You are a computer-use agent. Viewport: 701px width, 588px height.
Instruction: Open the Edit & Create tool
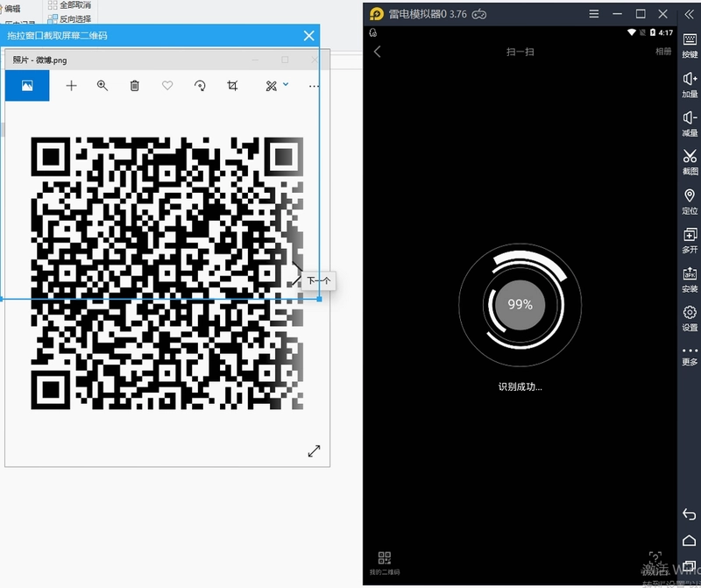coord(271,86)
